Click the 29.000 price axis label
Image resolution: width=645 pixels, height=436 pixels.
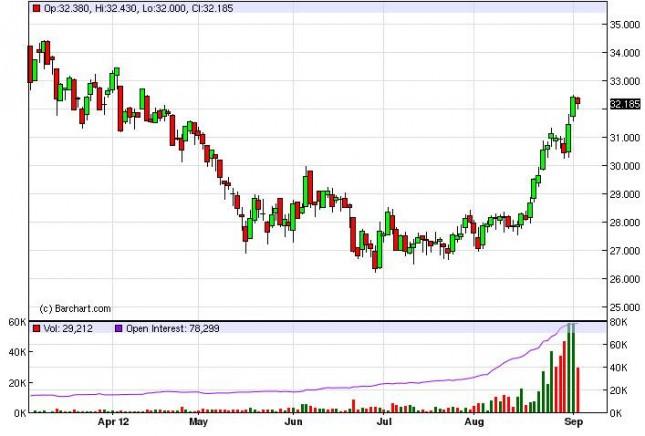pos(624,194)
